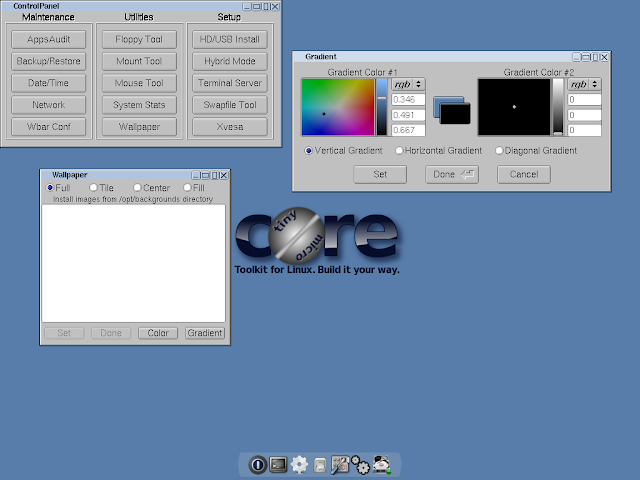Image resolution: width=640 pixels, height=480 pixels.
Task: Open the Network configuration
Action: [49, 105]
